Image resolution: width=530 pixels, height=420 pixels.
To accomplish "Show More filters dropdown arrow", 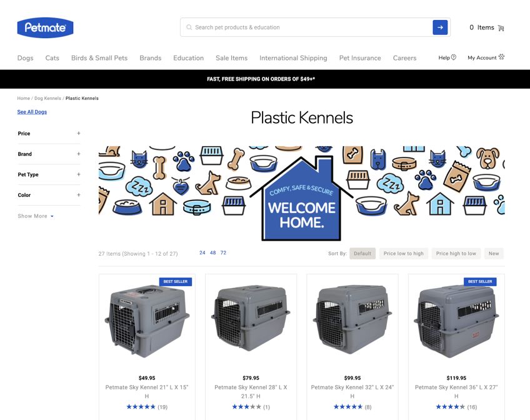I will pyautogui.click(x=52, y=216).
